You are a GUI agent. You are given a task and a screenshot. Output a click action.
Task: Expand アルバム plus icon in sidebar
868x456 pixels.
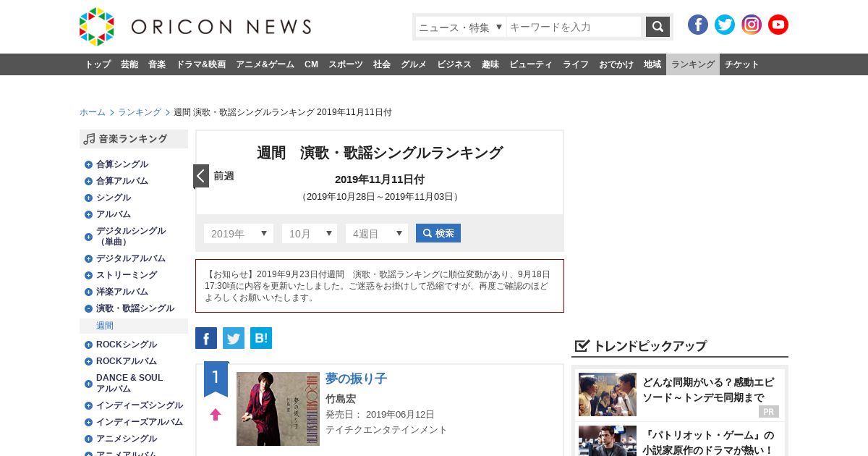(88, 214)
